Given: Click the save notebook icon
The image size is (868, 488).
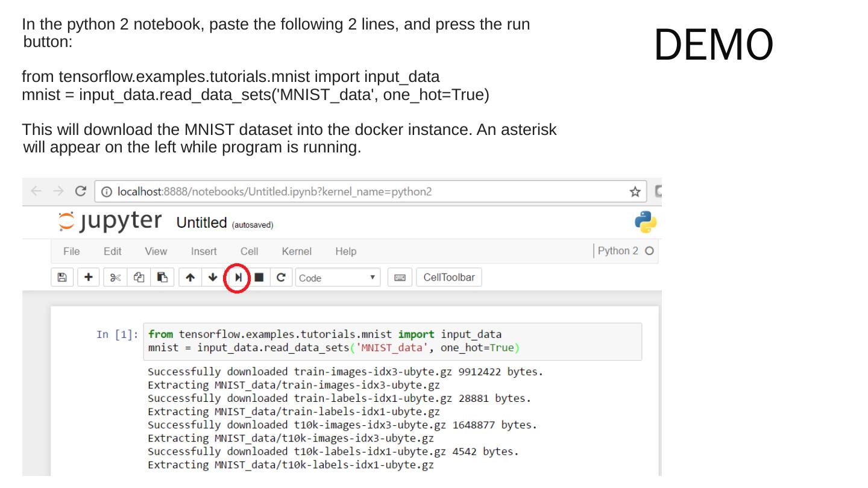Looking at the screenshot, I should tap(61, 278).
